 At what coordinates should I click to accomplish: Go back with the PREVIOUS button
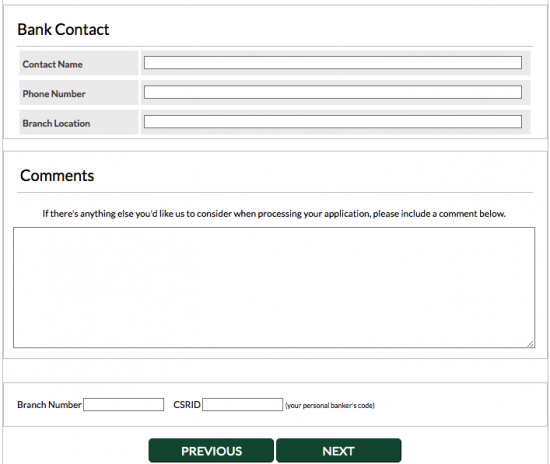coord(211,450)
